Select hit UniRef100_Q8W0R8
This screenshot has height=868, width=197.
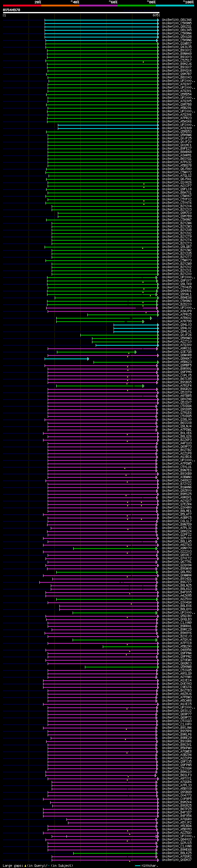point(177,355)
